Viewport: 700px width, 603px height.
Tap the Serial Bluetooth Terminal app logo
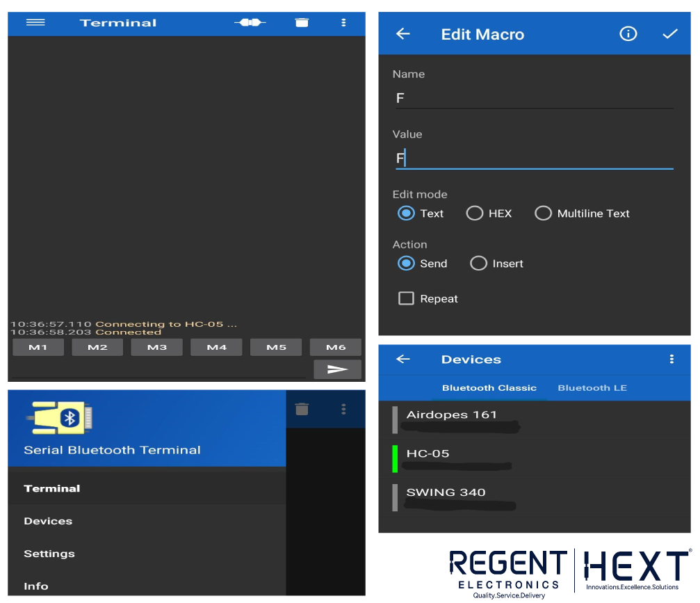pos(59,417)
